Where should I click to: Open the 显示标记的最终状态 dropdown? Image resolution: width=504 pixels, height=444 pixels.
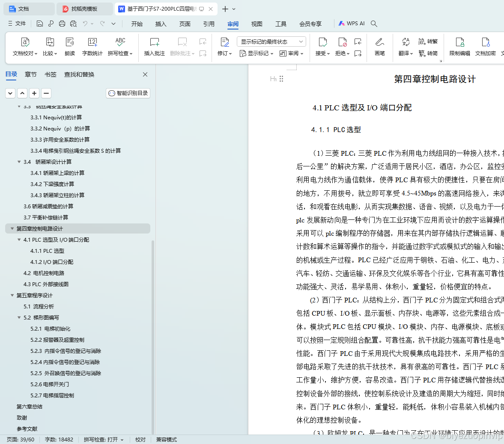click(x=271, y=42)
